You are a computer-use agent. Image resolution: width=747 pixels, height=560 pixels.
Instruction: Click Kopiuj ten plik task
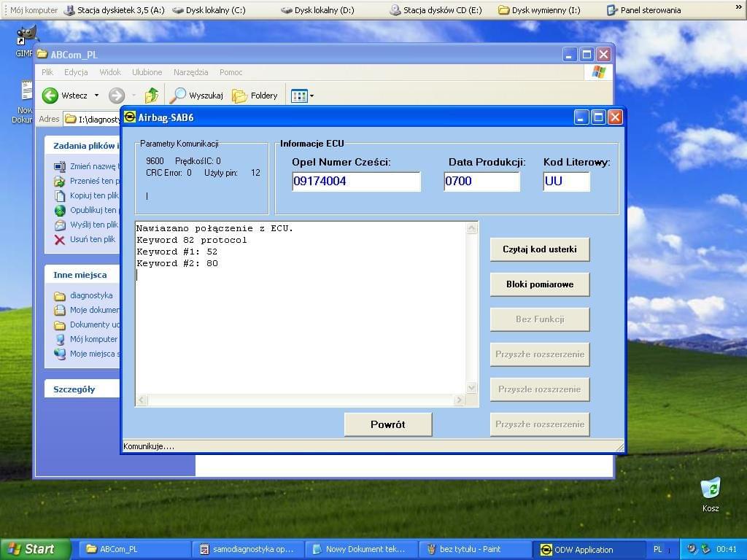(86, 195)
